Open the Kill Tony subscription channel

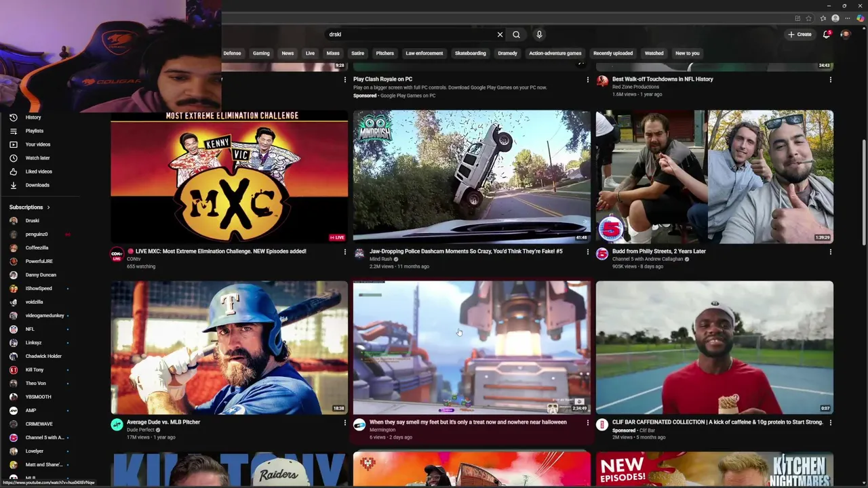pos(34,370)
